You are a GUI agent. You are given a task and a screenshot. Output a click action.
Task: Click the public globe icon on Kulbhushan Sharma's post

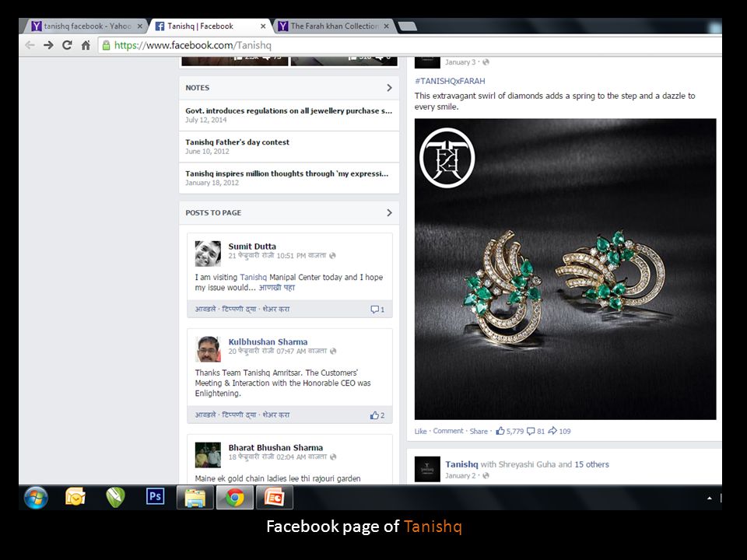point(333,351)
